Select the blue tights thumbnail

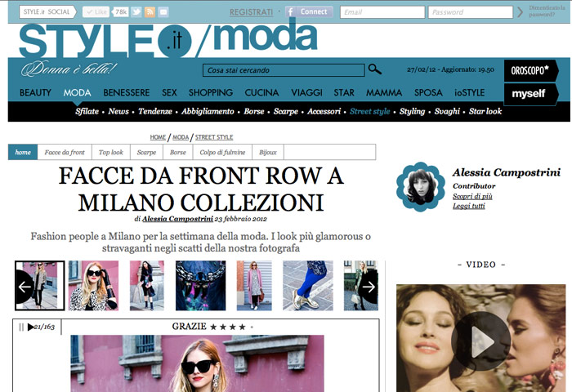click(308, 286)
